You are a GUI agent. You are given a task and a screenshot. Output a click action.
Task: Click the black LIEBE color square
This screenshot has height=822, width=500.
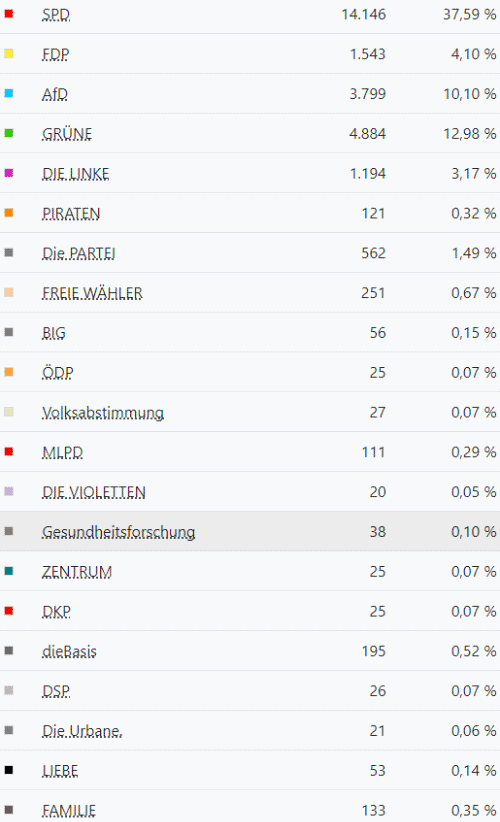point(9,770)
